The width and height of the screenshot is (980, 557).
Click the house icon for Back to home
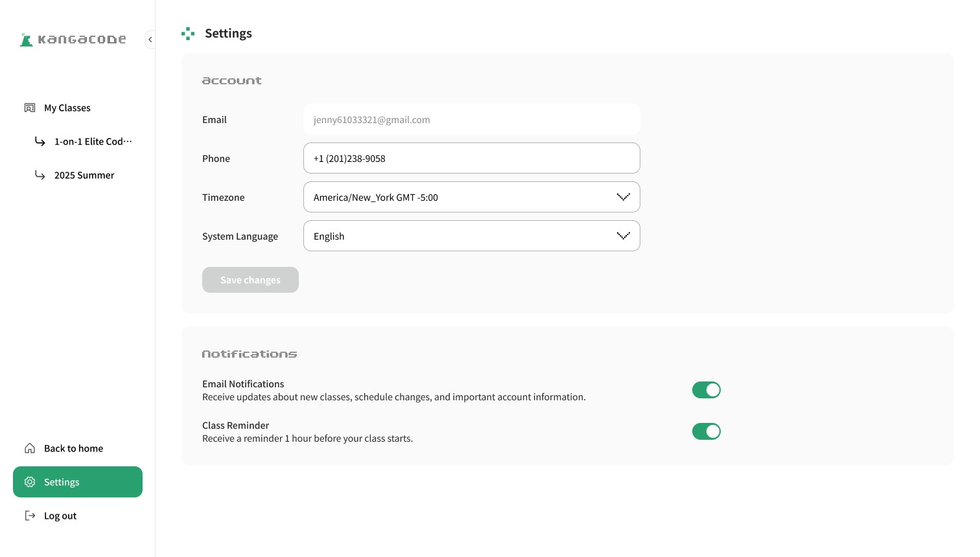(30, 448)
